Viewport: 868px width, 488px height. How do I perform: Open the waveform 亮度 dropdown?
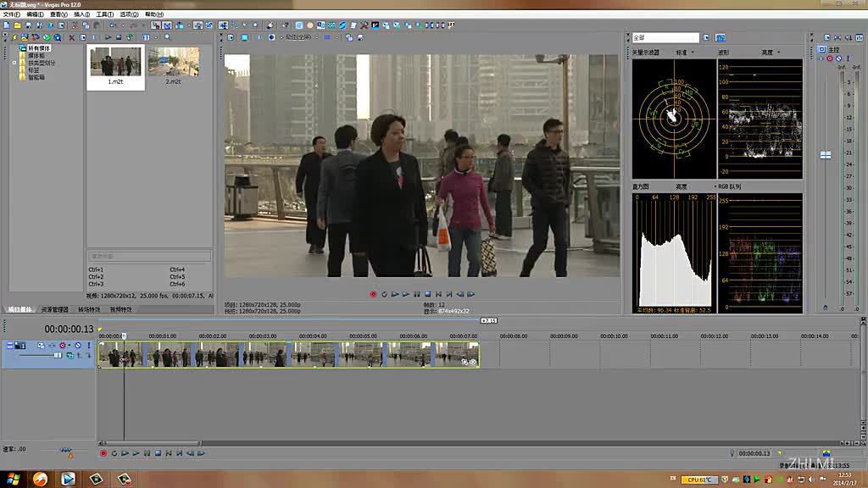770,53
